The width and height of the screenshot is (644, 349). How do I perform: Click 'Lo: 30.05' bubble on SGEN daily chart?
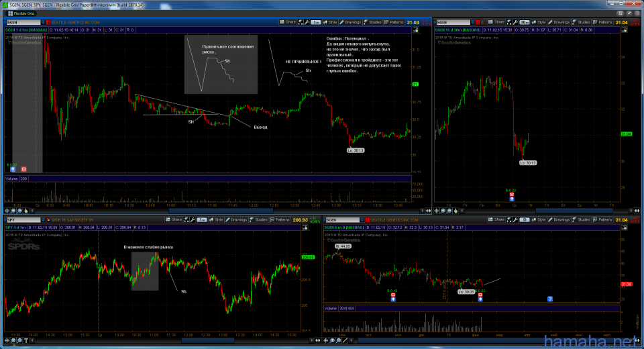click(x=466, y=292)
